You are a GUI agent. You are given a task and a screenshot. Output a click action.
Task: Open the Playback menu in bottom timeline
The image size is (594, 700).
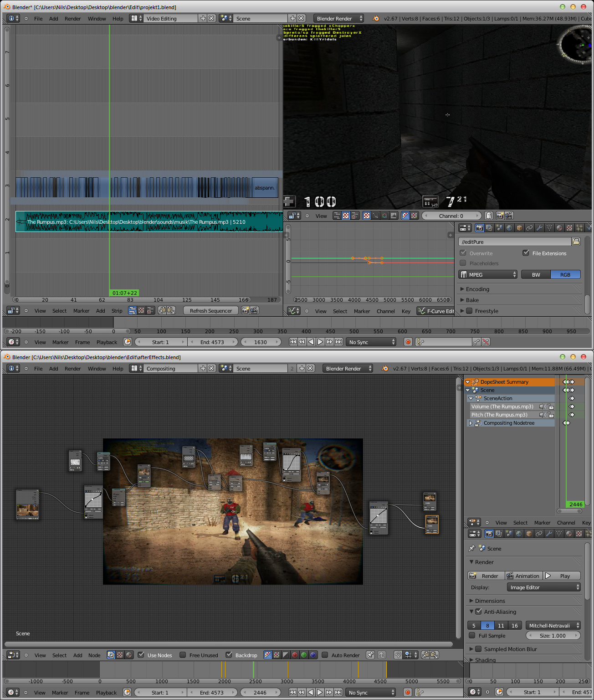pos(106,693)
